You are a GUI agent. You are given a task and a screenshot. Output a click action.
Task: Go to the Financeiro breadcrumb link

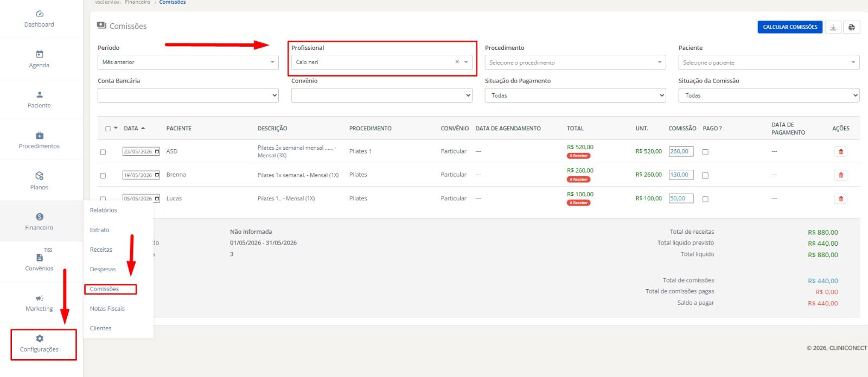pos(138,2)
